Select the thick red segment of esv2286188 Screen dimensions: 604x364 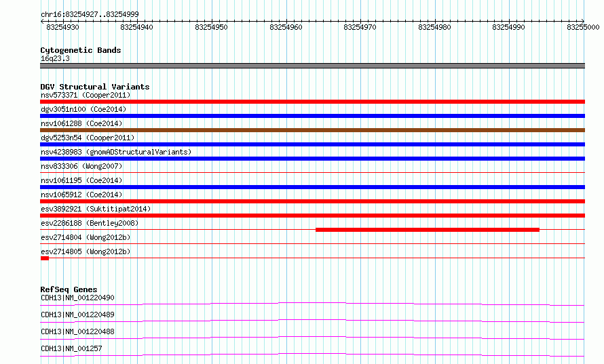428,230
